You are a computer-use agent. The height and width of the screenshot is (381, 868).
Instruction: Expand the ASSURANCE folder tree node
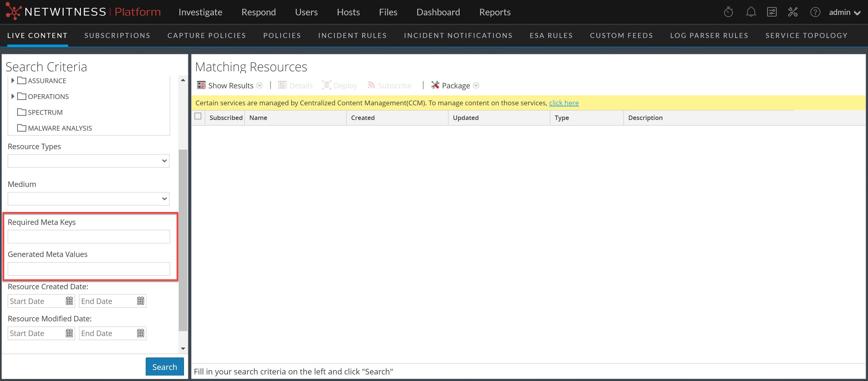click(x=12, y=80)
